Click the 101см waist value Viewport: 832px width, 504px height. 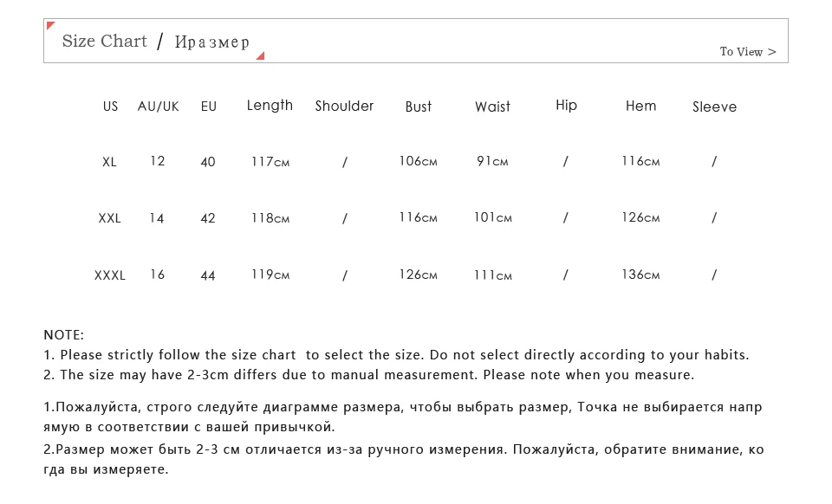(492, 217)
